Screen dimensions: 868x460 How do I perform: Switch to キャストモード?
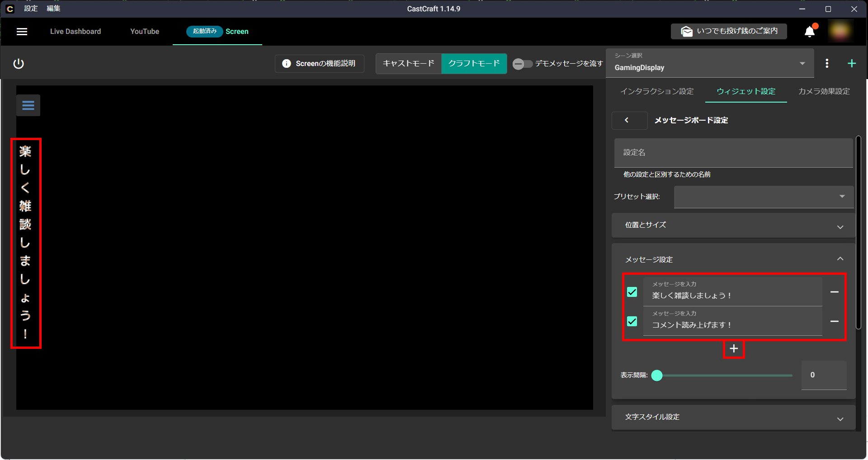click(x=409, y=64)
